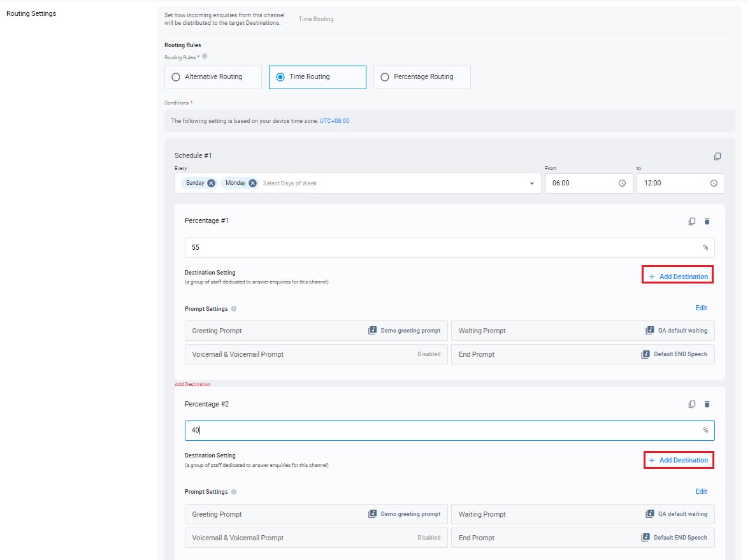Click the Routing Rules info icon
The width and height of the screenshot is (750, 560).
205,56
